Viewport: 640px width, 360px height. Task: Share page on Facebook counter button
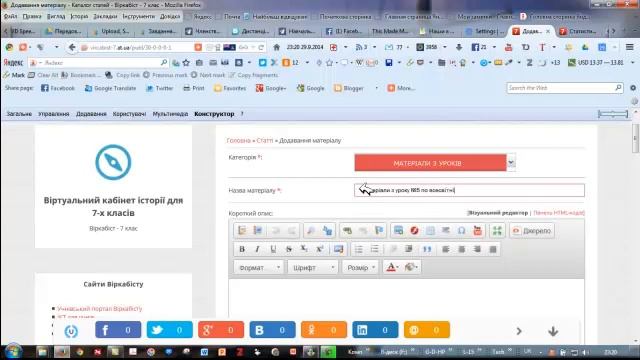click(118, 330)
